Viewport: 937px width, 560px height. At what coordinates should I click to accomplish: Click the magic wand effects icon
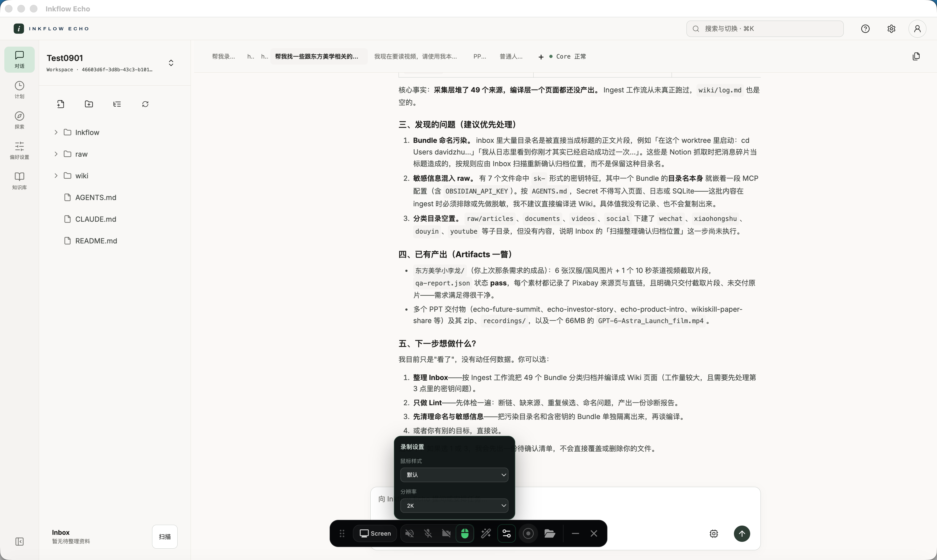[486, 534]
